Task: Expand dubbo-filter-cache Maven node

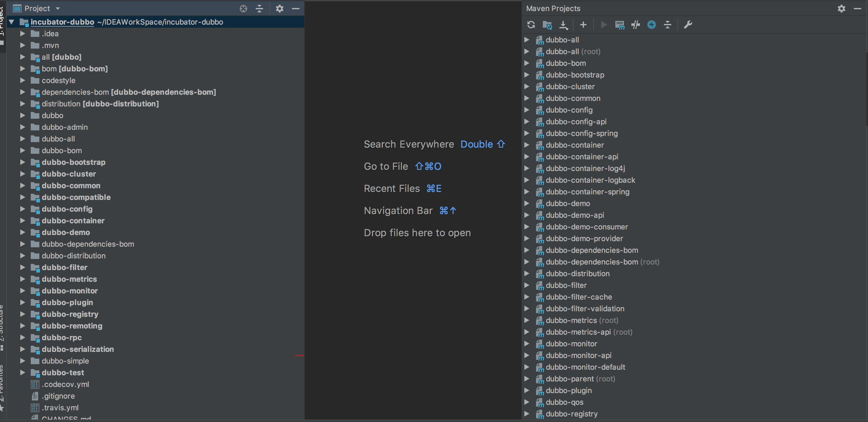Action: [527, 297]
